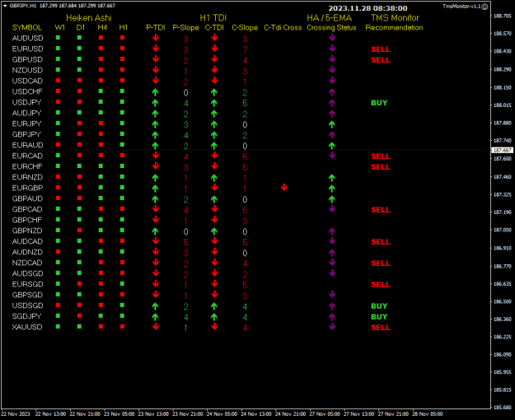Click EURUSD C-Slope value 7
Image resolution: width=515 pixels, height=420 pixels.
click(245, 49)
